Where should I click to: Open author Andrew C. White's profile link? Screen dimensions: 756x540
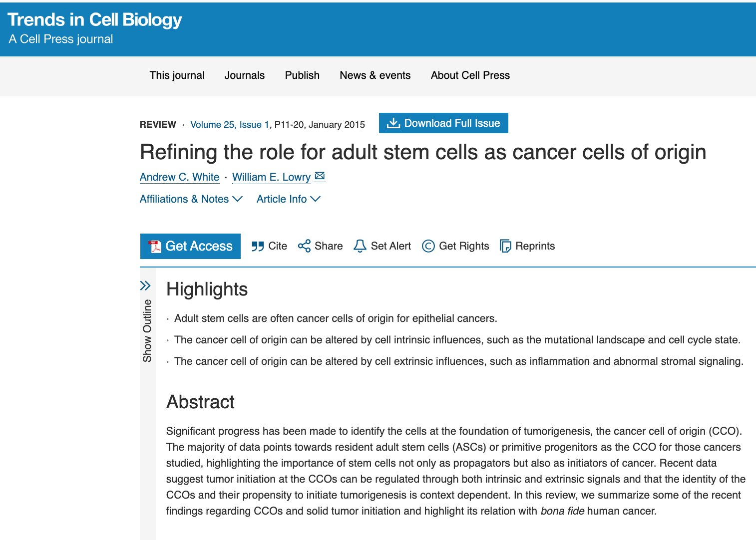point(179,177)
